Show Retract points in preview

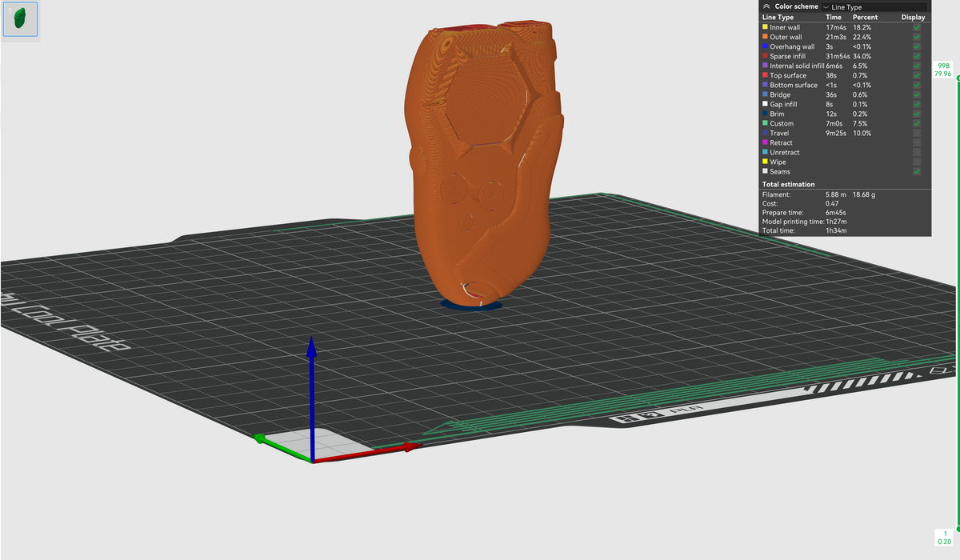tap(916, 142)
